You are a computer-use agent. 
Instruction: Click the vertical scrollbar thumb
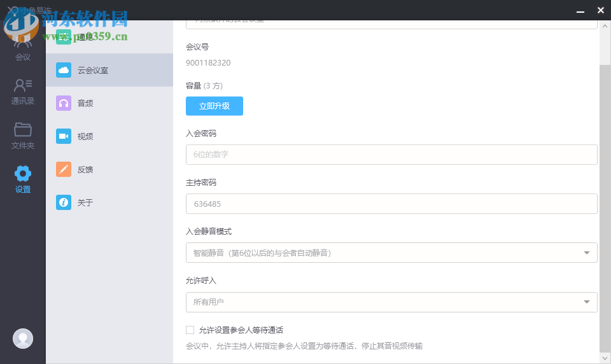[x=605, y=209]
